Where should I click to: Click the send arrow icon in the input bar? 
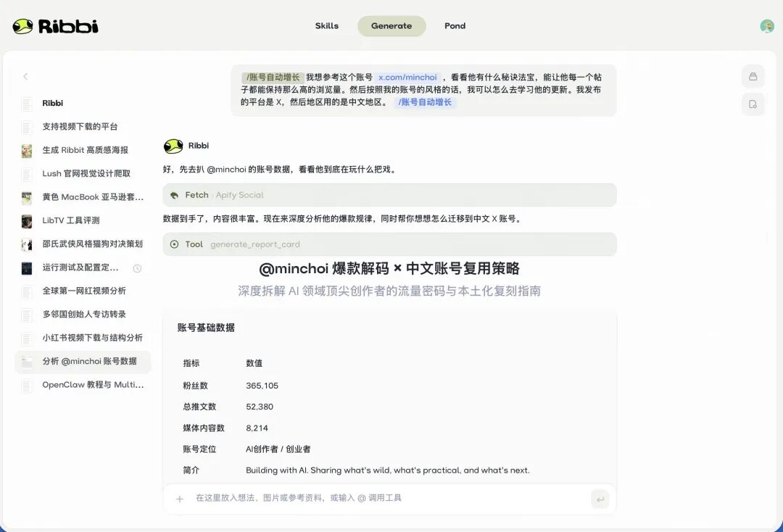(600, 499)
